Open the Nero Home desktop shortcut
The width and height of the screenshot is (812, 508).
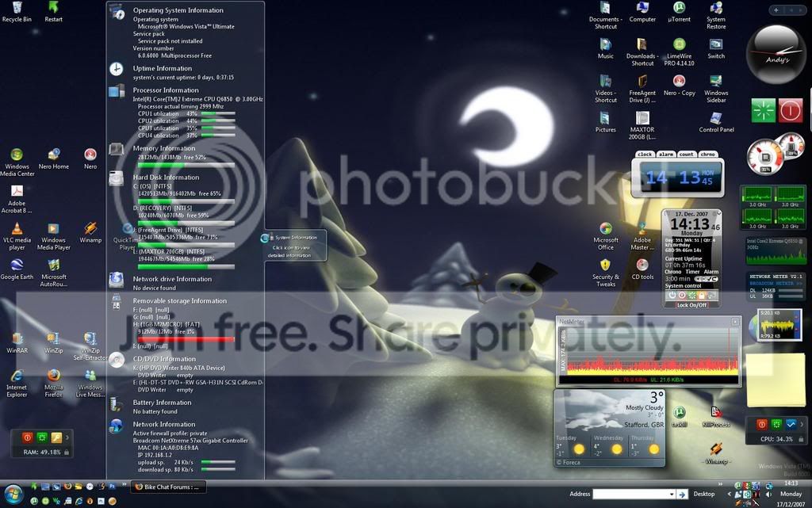pyautogui.click(x=53, y=159)
